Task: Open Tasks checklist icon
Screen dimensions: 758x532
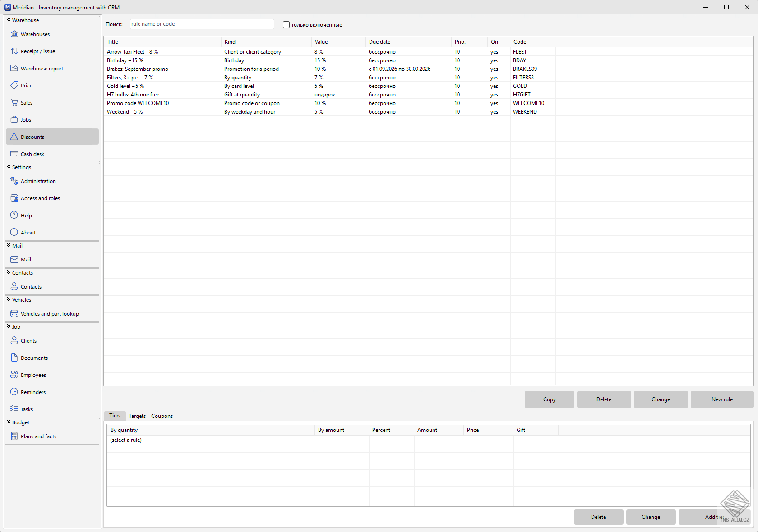Action: click(14, 409)
